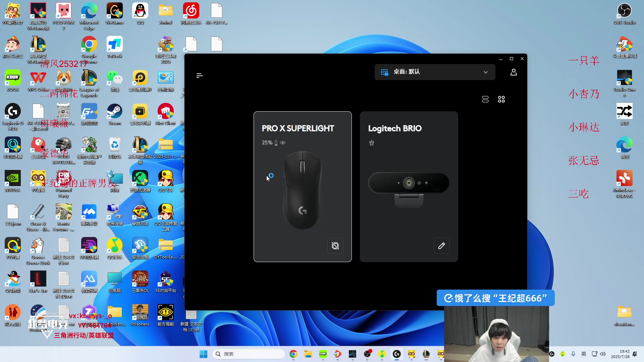The image size is (644, 362).
Task: Open WPS Office desktop icon
Action: point(38,81)
